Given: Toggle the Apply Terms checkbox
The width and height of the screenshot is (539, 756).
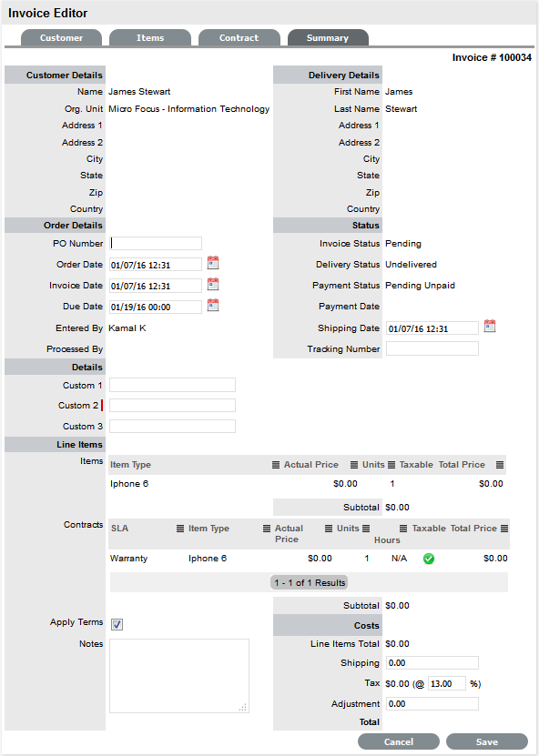Looking at the screenshot, I should click(115, 622).
